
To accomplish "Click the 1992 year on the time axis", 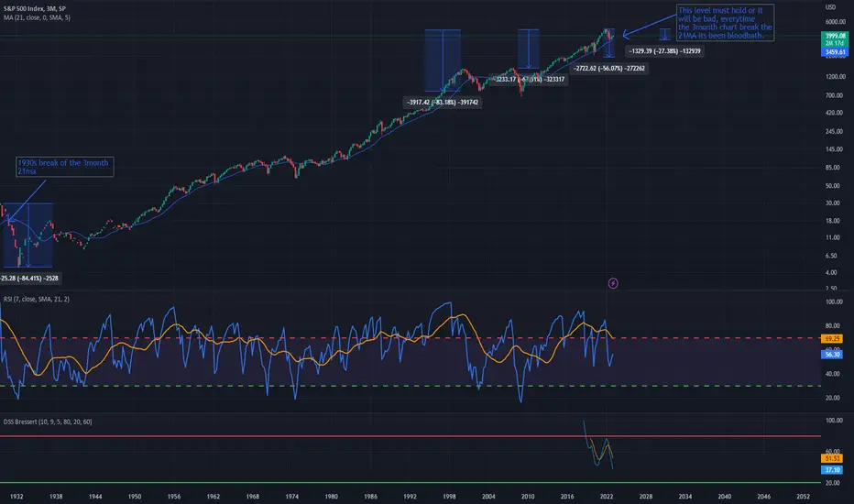I will pos(410,497).
